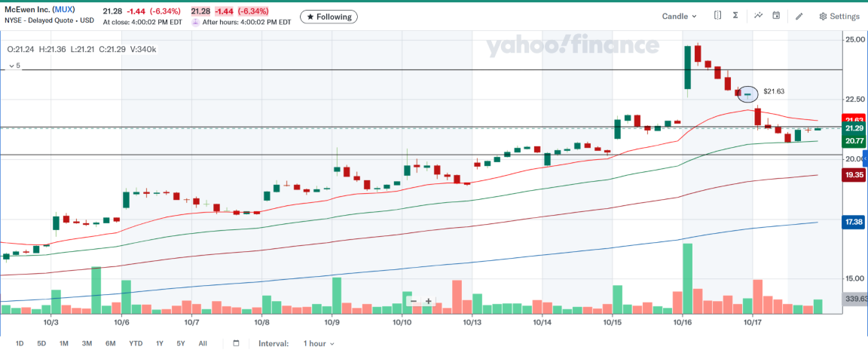The image size is (868, 353).
Task: Activate the pencil draw tool
Action: (x=799, y=16)
